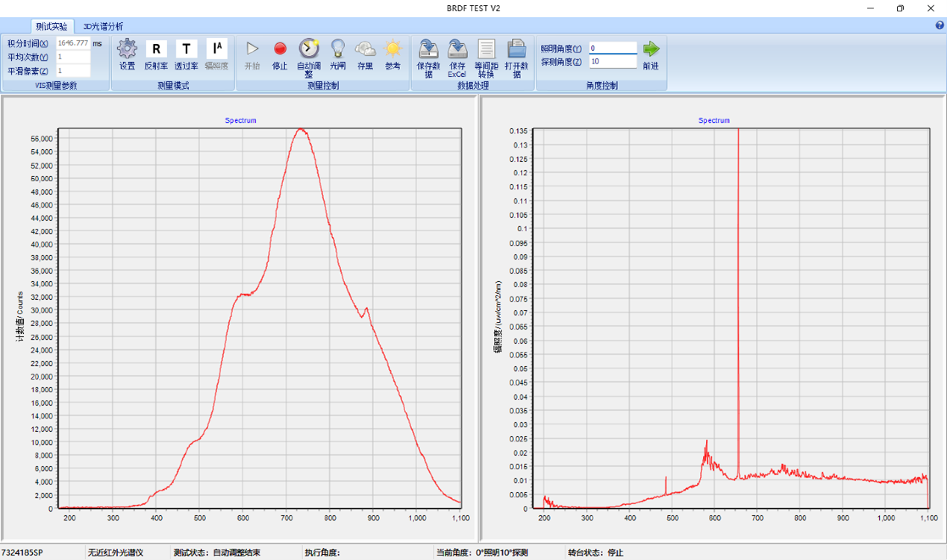This screenshot has height=560, width=947.
Task: Click the 保存数据 save data icon
Action: (428, 49)
